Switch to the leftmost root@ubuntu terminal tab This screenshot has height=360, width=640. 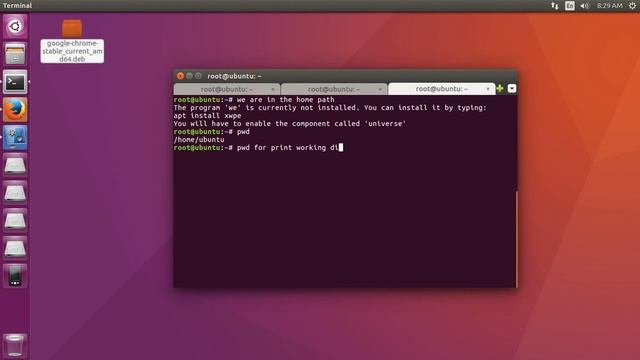pyautogui.click(x=227, y=89)
